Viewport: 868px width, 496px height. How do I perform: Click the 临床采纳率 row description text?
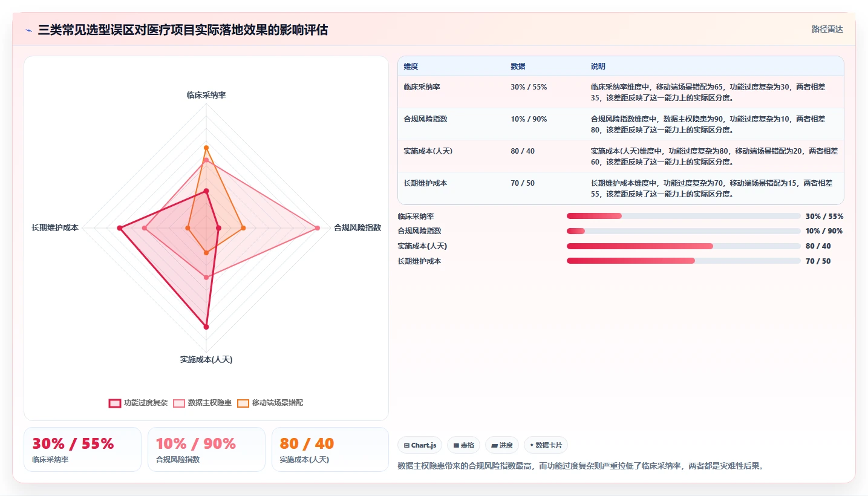(x=708, y=92)
